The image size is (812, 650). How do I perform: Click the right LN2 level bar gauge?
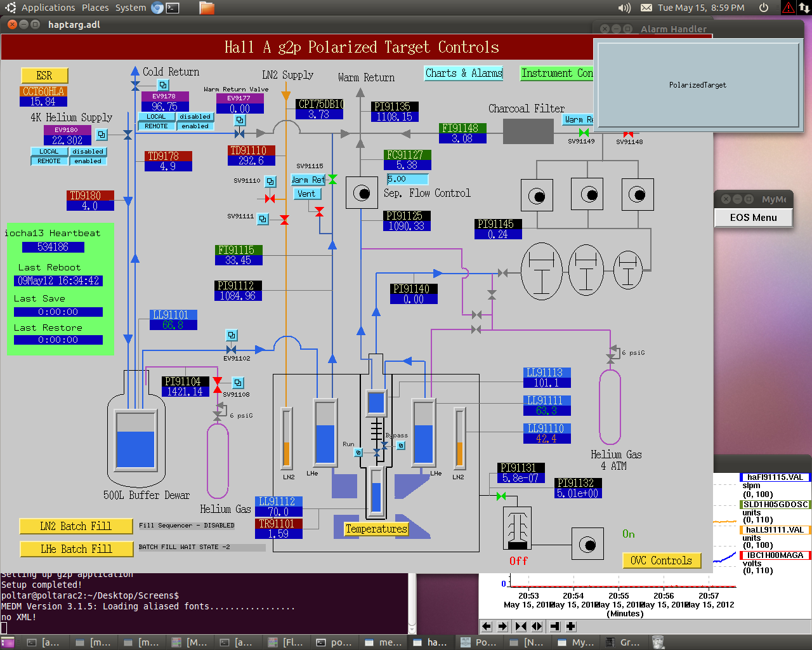point(459,438)
